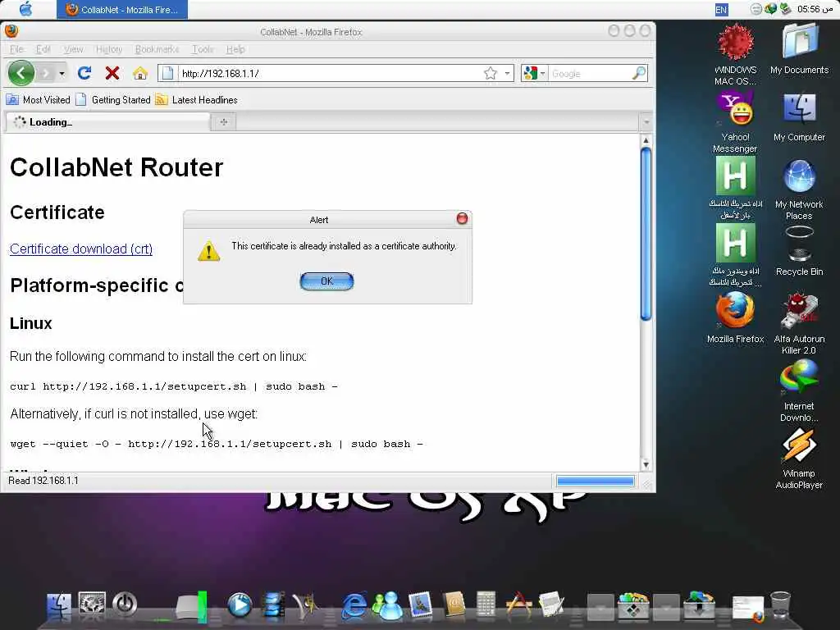The height and width of the screenshot is (630, 840).
Task: Click the curl setupcert.sh command text
Action: [x=174, y=386]
